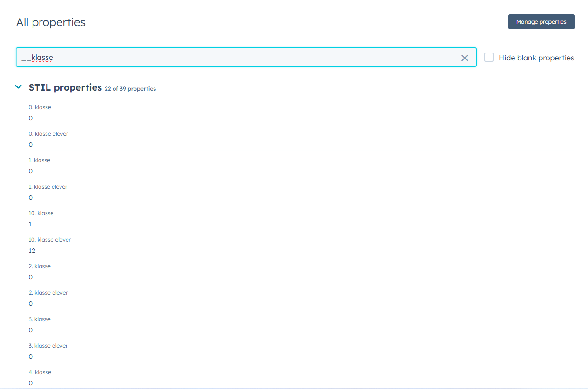This screenshot has width=588, height=389.
Task: Select the "3. klasse elever" property label
Action: pyautogui.click(x=48, y=346)
